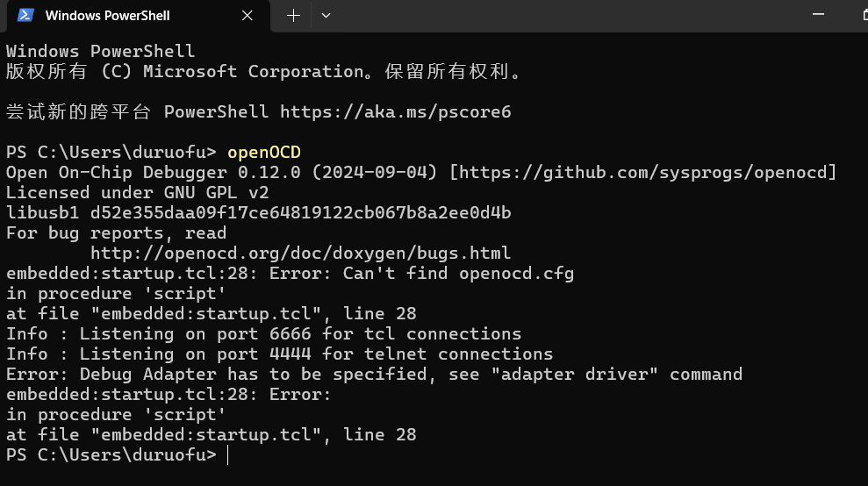Click the typed openOCD command text
Screen dimensions: 868x486
263,152
